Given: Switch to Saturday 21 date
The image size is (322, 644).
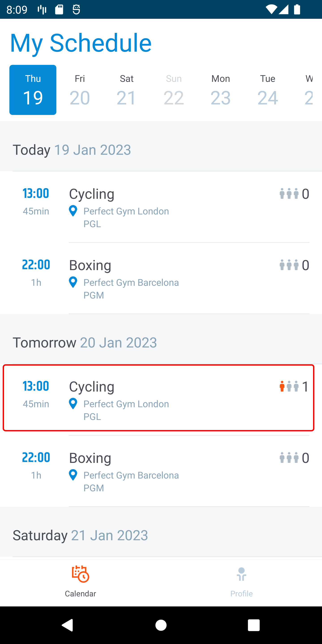Looking at the screenshot, I should tap(127, 90).
